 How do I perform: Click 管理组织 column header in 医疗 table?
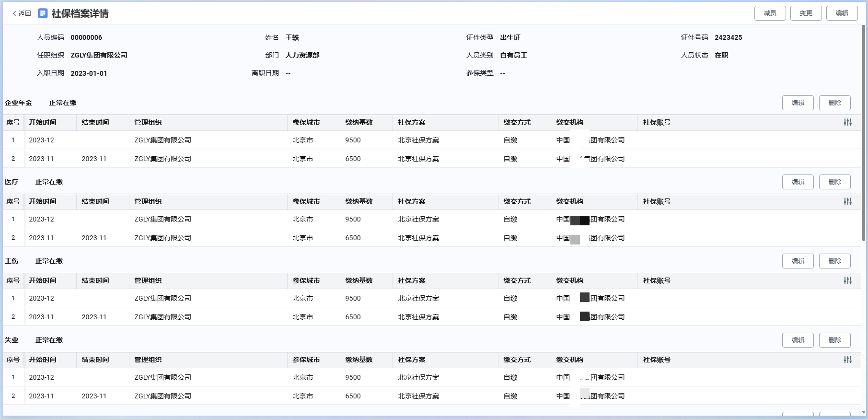(148, 201)
